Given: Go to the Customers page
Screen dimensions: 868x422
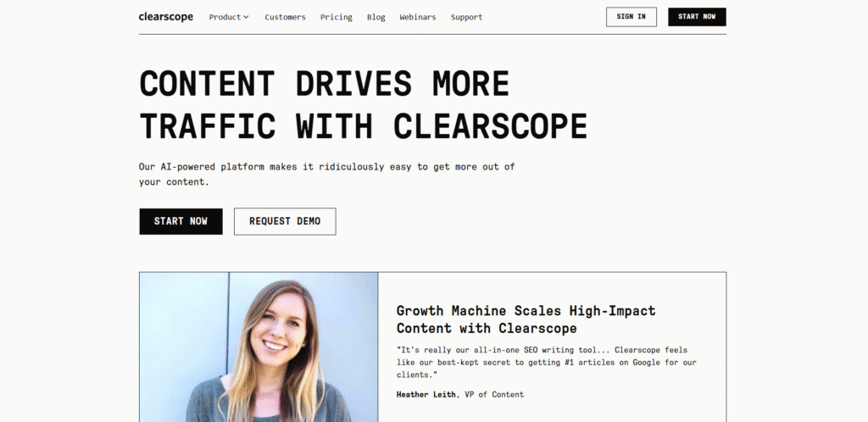Looking at the screenshot, I should (x=285, y=17).
